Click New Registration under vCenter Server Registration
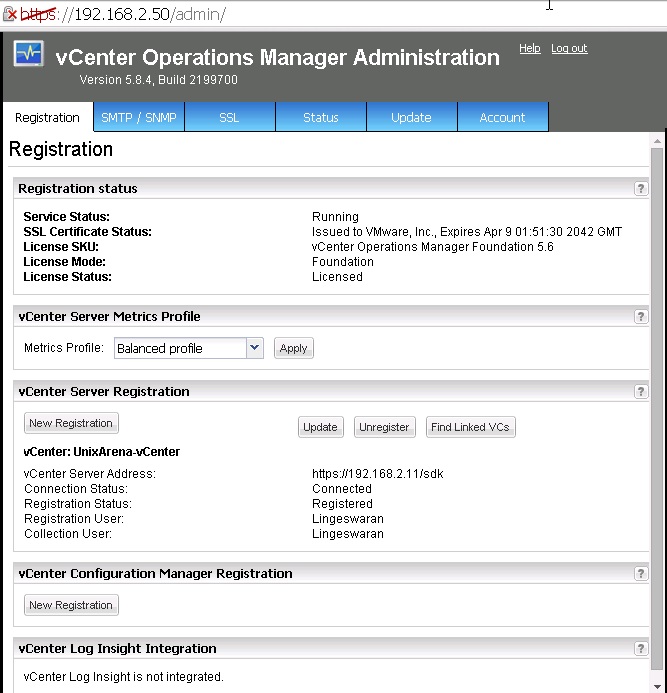Viewport: 667px width, 693px height. tap(71, 423)
